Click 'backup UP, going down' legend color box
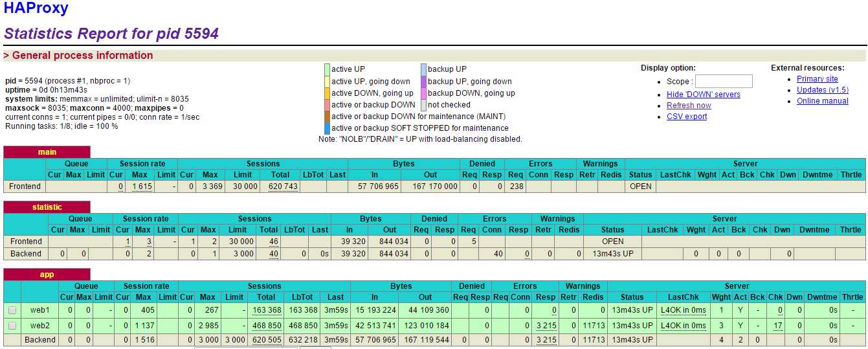 [x=423, y=82]
